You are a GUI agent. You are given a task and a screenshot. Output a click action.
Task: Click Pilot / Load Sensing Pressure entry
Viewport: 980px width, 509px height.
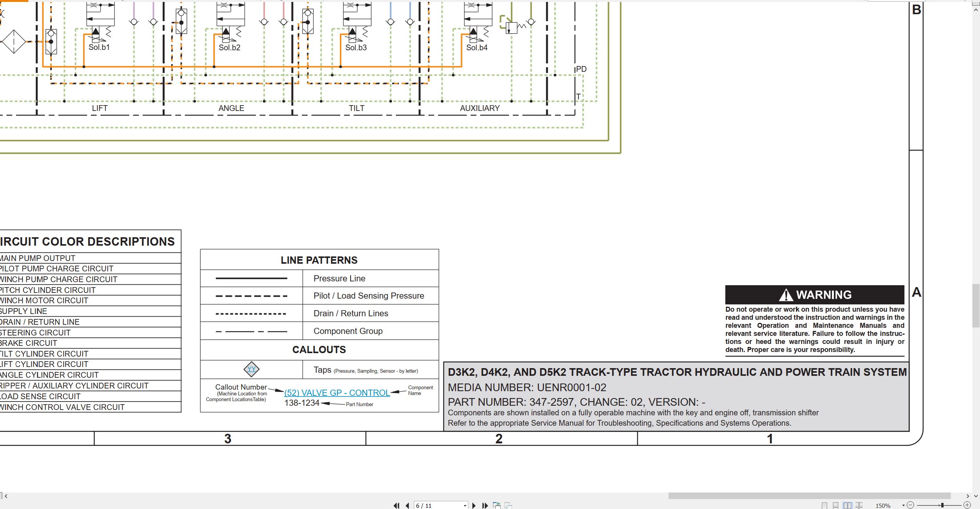[369, 296]
